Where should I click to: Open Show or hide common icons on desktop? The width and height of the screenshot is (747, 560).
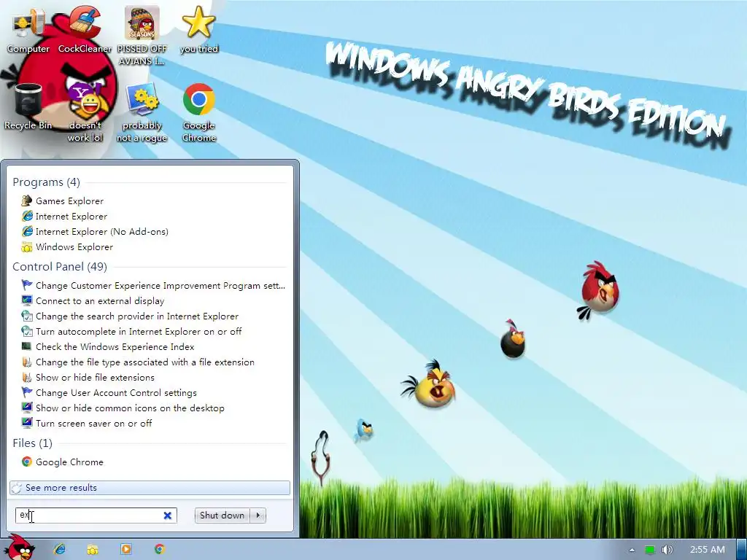[123, 408]
